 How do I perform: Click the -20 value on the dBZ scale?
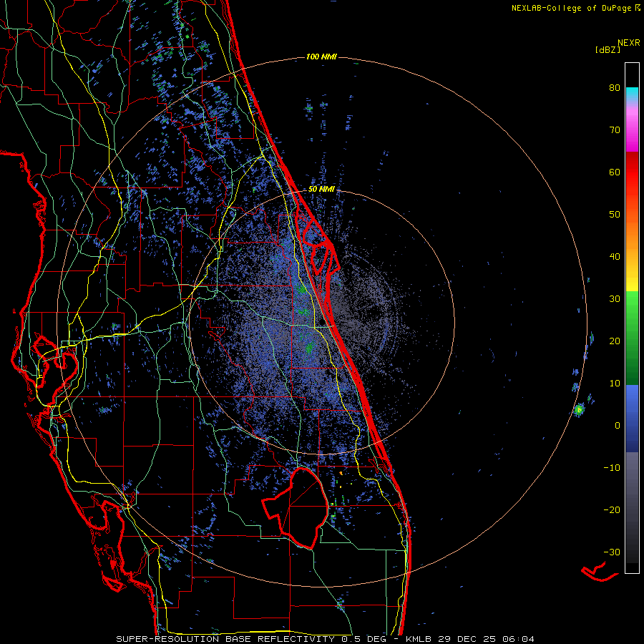(612, 510)
